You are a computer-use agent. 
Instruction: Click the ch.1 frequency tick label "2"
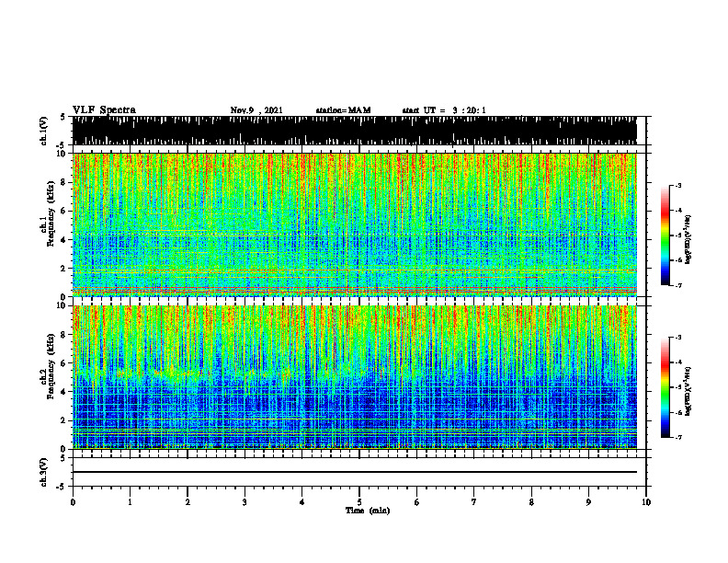pos(63,269)
